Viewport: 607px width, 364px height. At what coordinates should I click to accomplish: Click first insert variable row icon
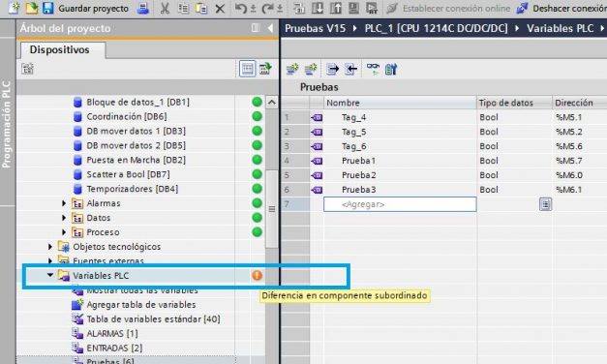click(292, 69)
